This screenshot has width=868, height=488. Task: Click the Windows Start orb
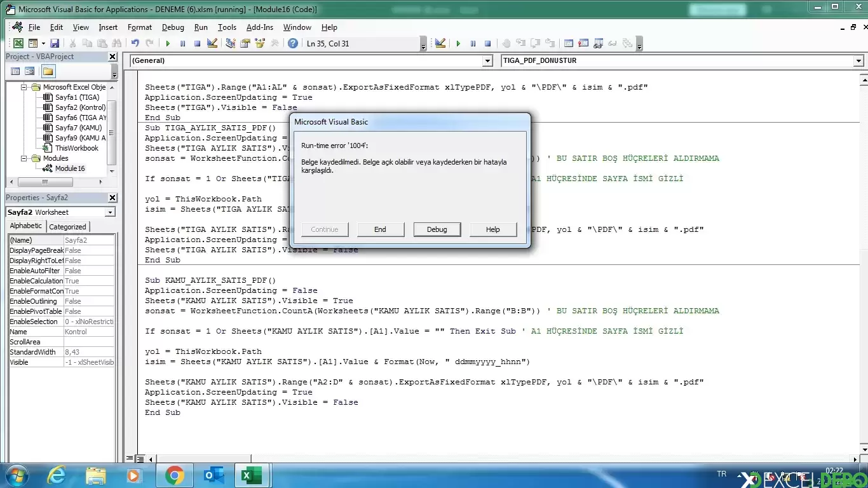17,475
